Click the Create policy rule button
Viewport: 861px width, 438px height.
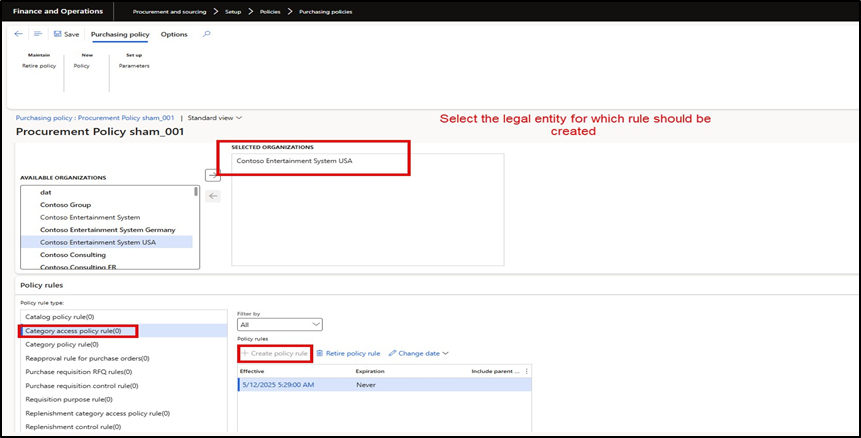click(x=275, y=353)
